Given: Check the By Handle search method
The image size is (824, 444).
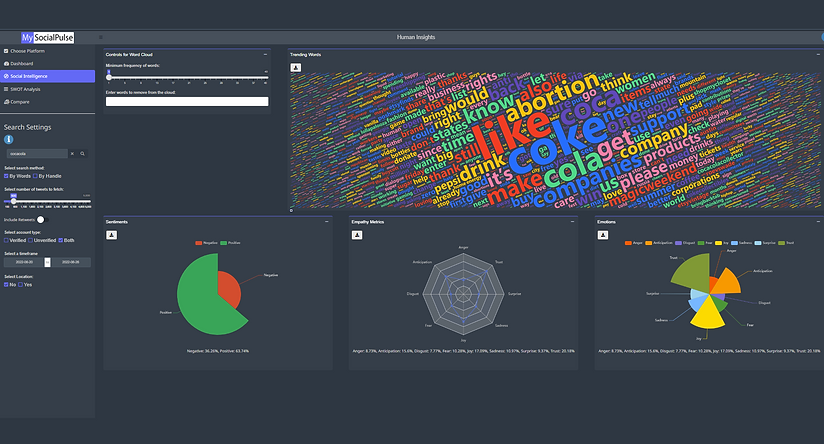Looking at the screenshot, I should point(35,176).
